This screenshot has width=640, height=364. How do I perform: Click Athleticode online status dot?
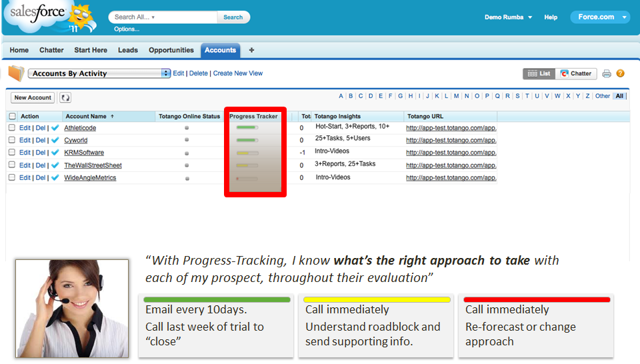point(187,128)
